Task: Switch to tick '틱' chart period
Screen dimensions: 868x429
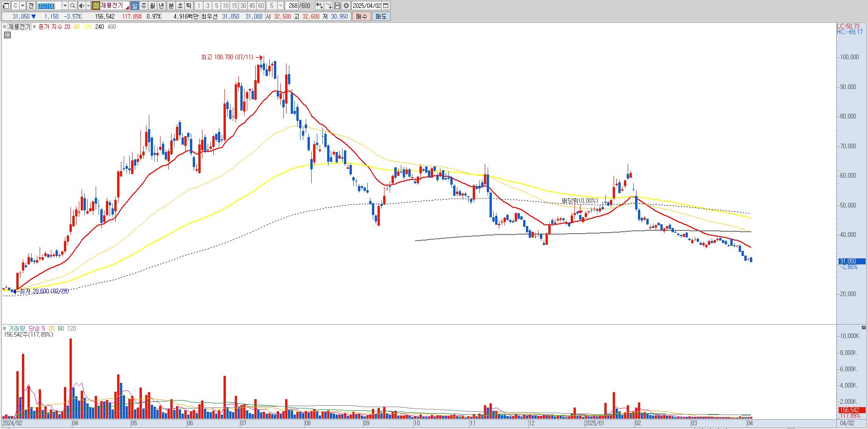Action: click(x=189, y=6)
